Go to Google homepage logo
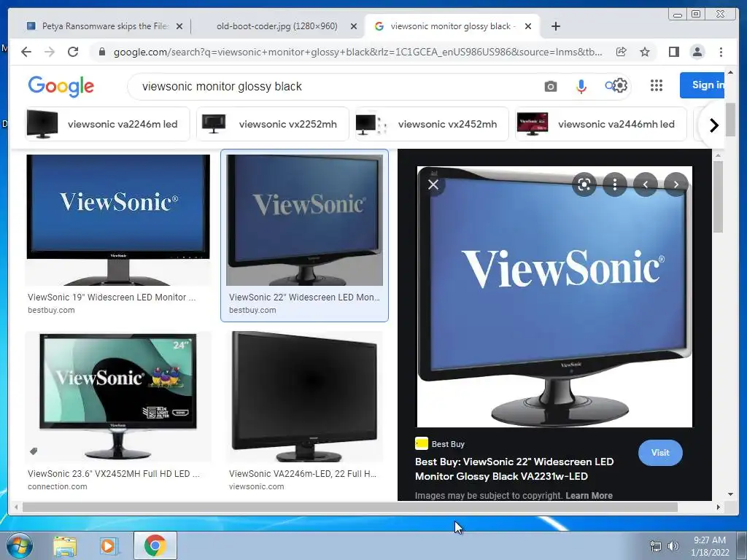 (61, 86)
